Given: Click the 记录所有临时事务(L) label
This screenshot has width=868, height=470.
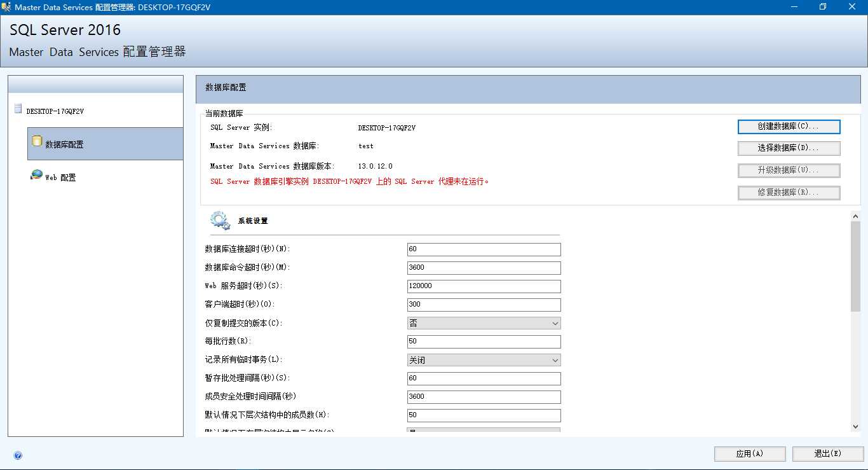Looking at the screenshot, I should 243,360.
